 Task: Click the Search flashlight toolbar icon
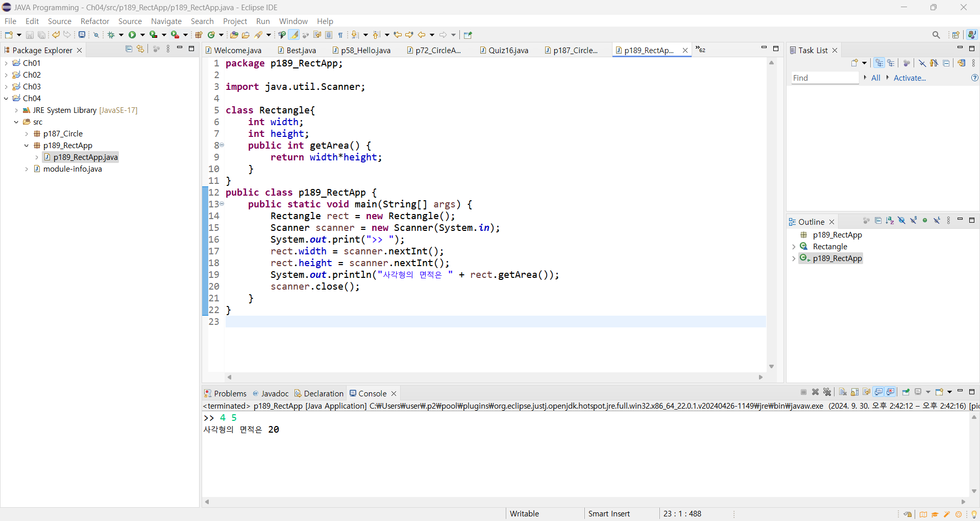[x=258, y=35]
